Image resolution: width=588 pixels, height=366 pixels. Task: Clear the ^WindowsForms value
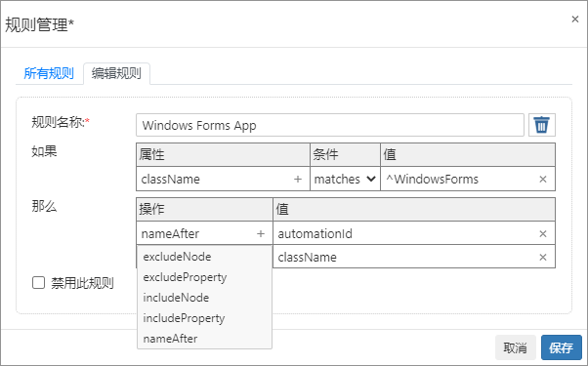tap(543, 179)
